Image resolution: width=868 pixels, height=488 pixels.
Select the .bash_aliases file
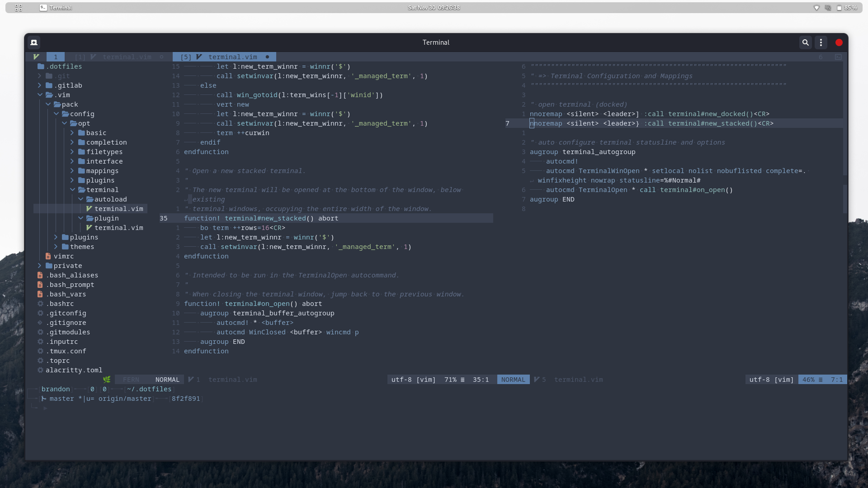point(72,275)
